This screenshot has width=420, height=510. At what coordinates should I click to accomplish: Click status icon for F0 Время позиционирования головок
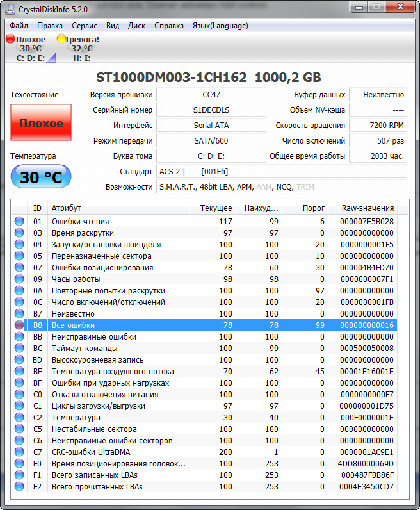tap(19, 463)
